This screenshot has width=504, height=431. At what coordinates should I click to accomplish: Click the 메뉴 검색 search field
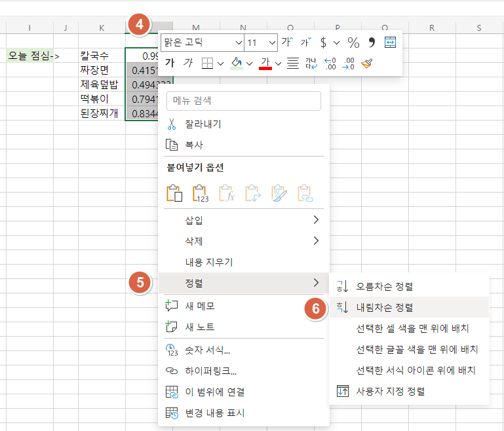[244, 101]
